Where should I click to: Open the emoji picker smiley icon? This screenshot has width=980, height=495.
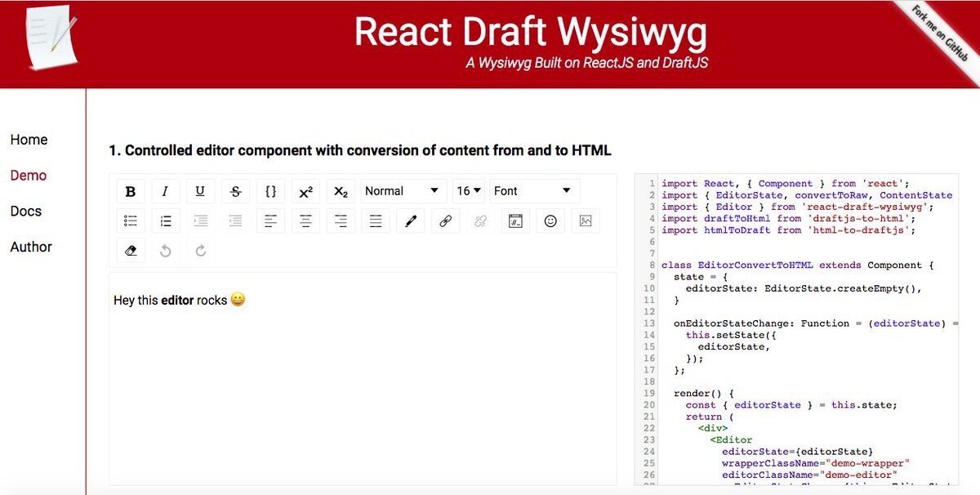550,221
